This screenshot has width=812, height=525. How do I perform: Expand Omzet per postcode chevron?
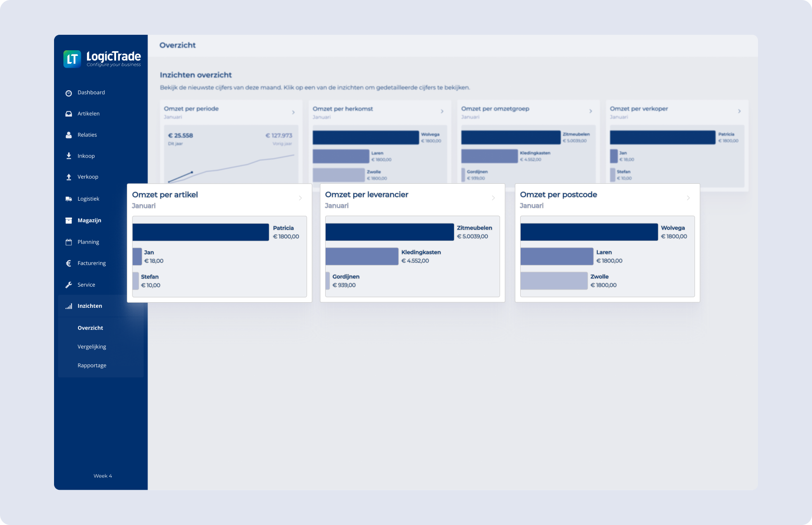[x=688, y=198]
